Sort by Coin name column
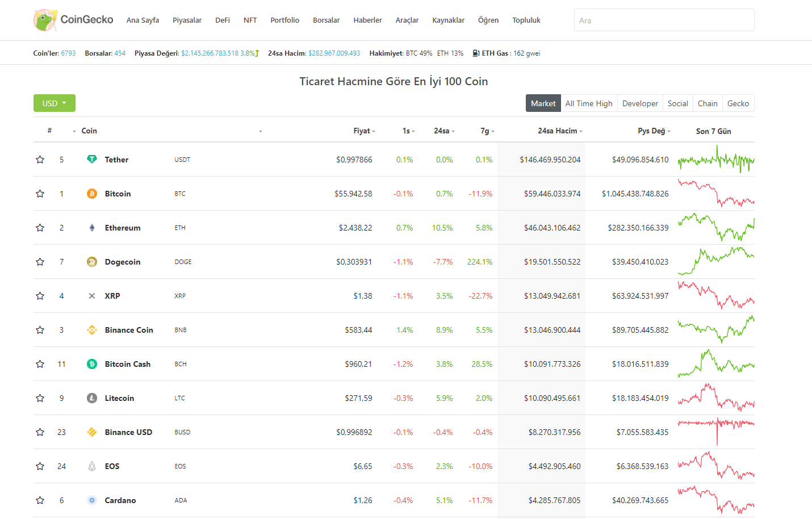 coord(89,131)
